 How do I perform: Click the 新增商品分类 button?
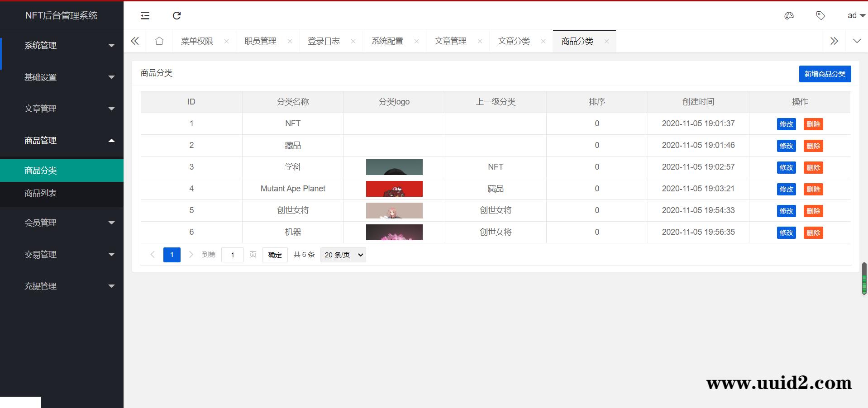click(x=825, y=74)
